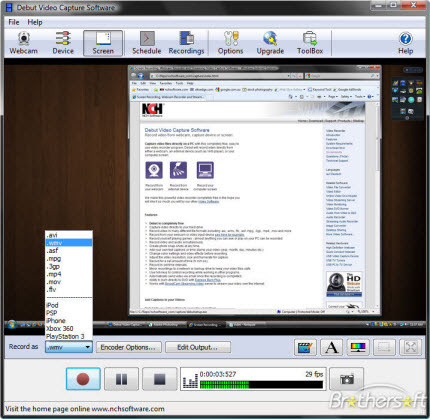The image size is (430, 419).
Task: Choose iPhone from the format list
Action: tap(69, 321)
